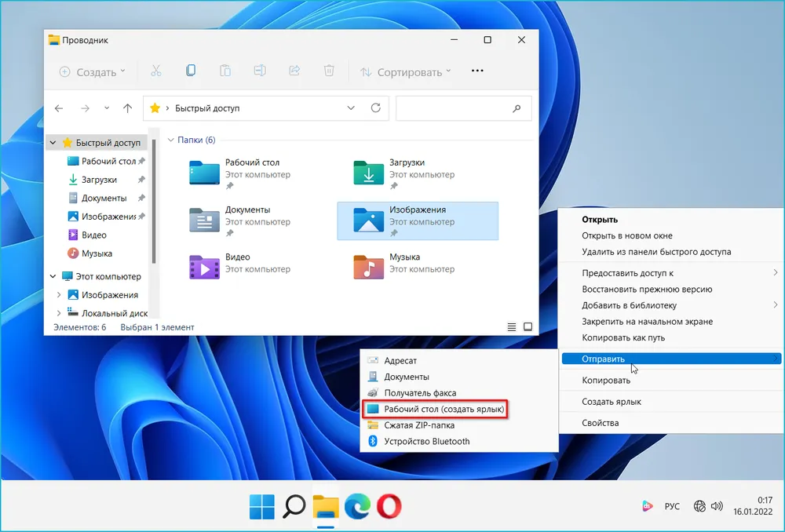The image size is (785, 532).
Task: Select Рабочий стол (создать ярлык) in submenu
Action: [x=434, y=409]
